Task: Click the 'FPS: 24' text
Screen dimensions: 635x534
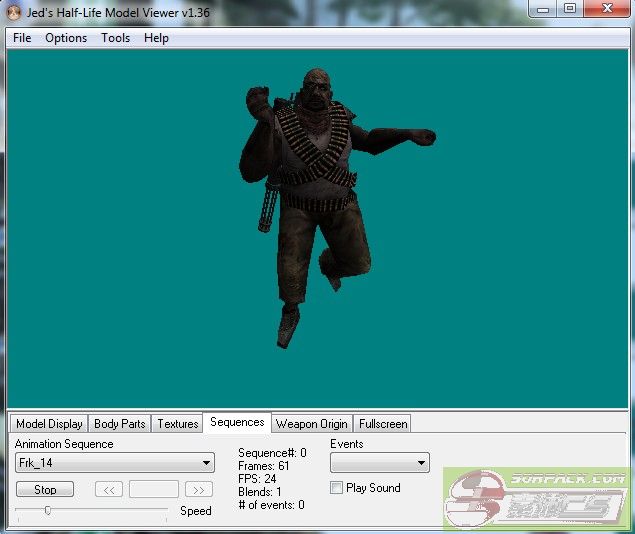Action: point(257,479)
